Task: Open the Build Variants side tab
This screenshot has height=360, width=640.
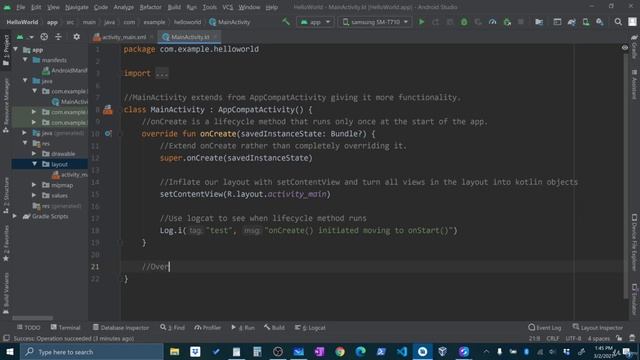Action: [x=6, y=293]
